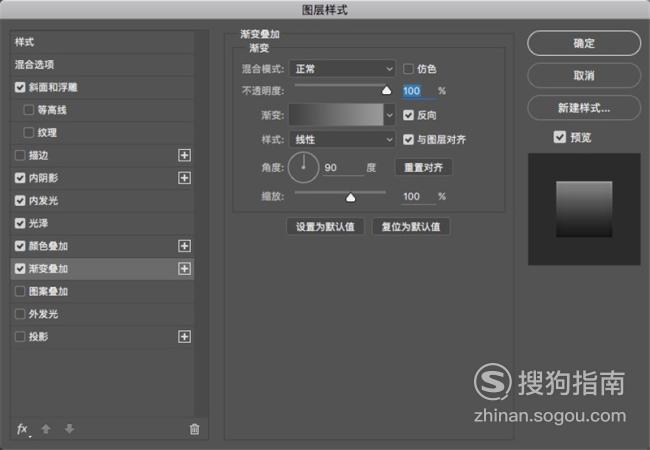Uncheck the 渐变叠加 checkbox
The image size is (650, 450).
point(20,269)
